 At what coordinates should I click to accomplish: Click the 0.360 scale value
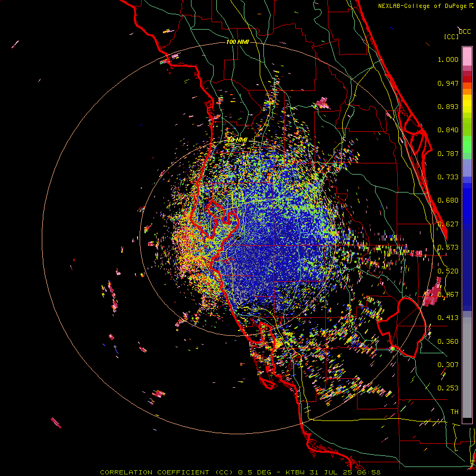point(448,342)
